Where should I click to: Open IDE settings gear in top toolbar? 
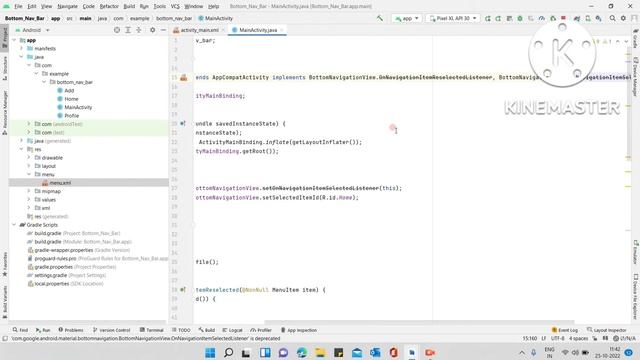pyautogui.click(x=623, y=18)
